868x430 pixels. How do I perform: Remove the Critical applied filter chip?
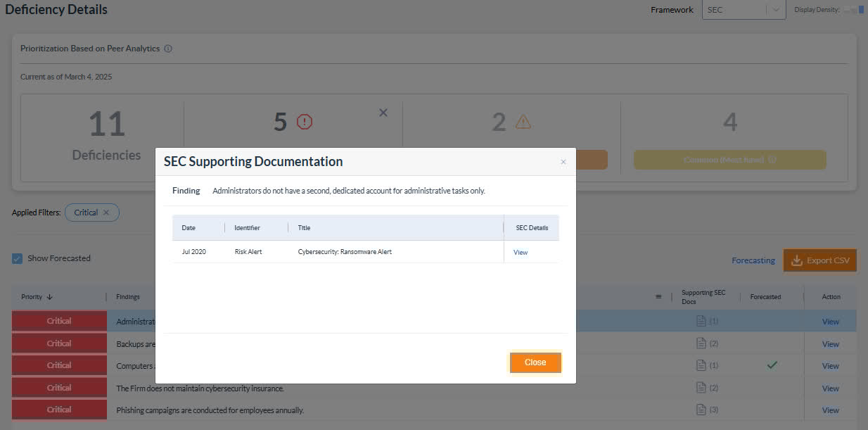click(x=106, y=213)
